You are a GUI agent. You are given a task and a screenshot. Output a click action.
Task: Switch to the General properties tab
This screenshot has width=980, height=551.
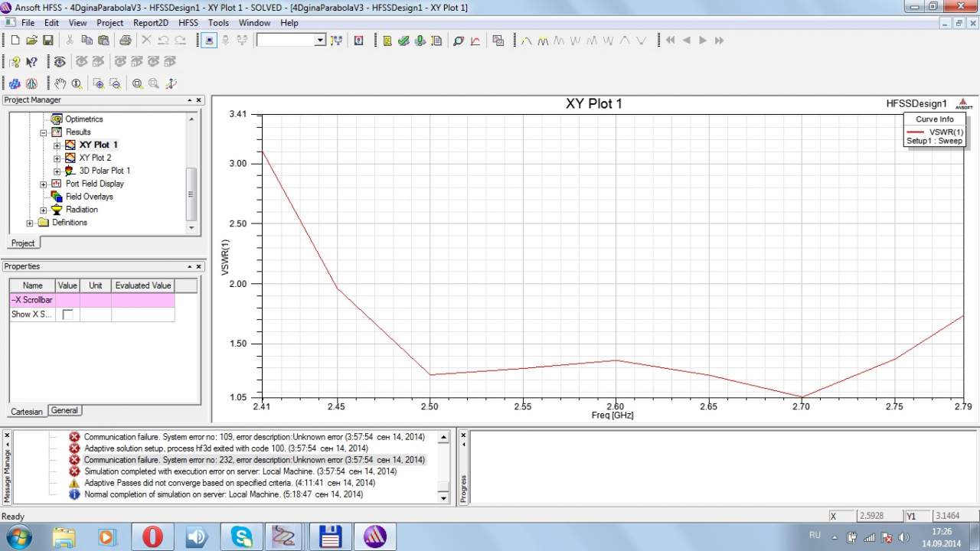(64, 411)
